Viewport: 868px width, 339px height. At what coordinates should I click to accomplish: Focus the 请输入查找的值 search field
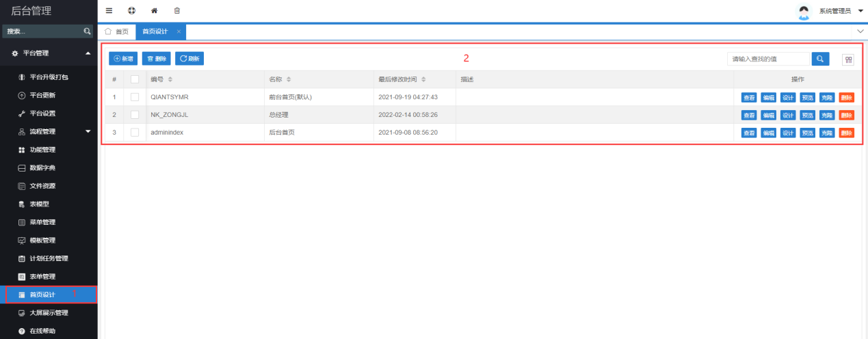coord(767,59)
